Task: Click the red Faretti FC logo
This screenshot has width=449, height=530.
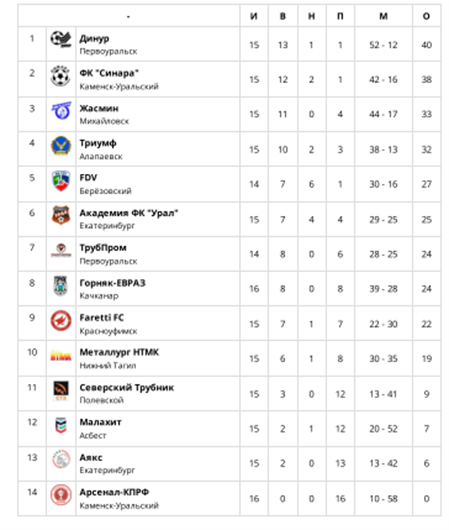Action: pyautogui.click(x=61, y=320)
